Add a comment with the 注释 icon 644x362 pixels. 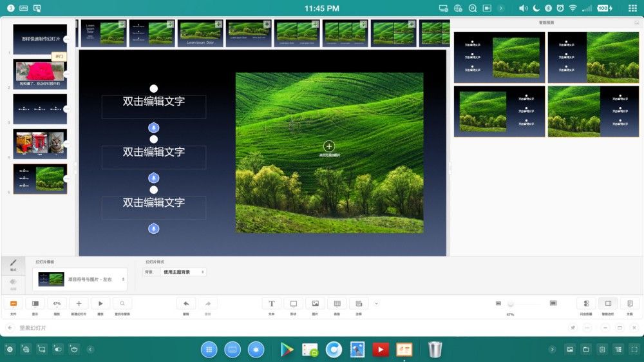click(359, 303)
